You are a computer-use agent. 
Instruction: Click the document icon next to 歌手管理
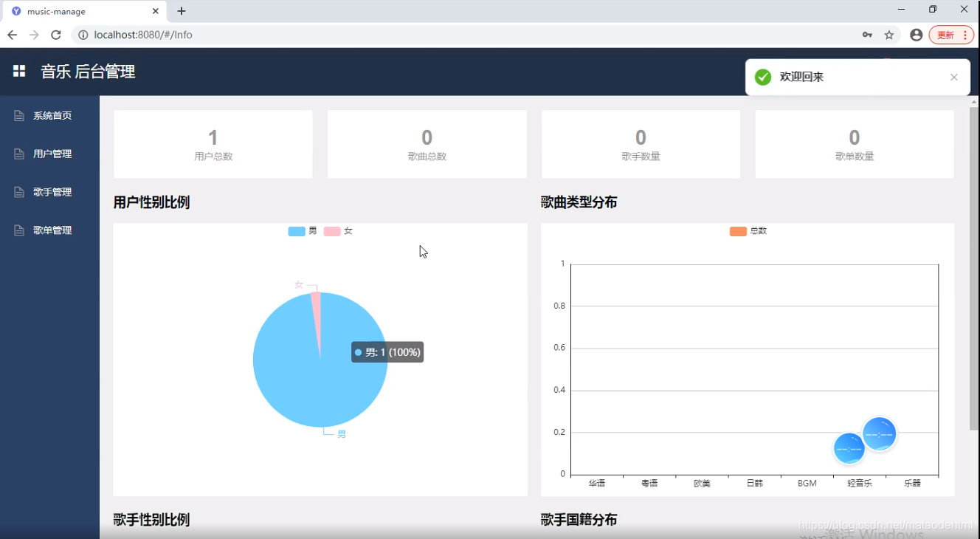(x=20, y=192)
